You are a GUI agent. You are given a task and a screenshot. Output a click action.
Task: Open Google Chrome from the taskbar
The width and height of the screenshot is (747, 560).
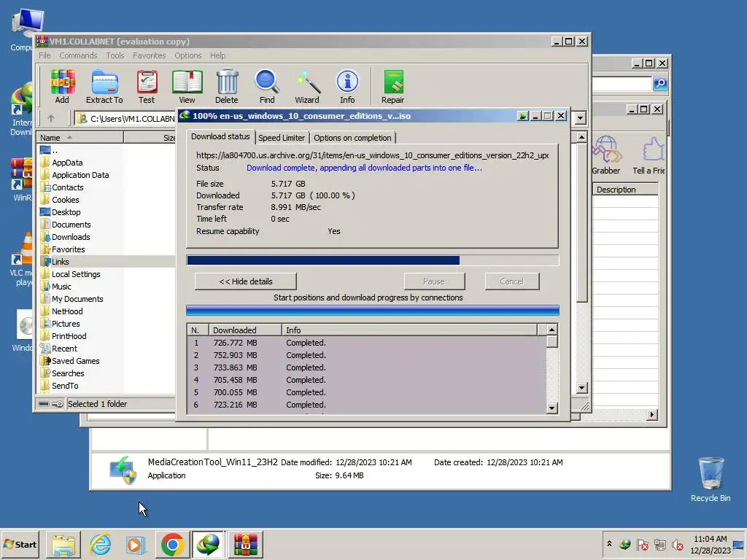coord(172,544)
